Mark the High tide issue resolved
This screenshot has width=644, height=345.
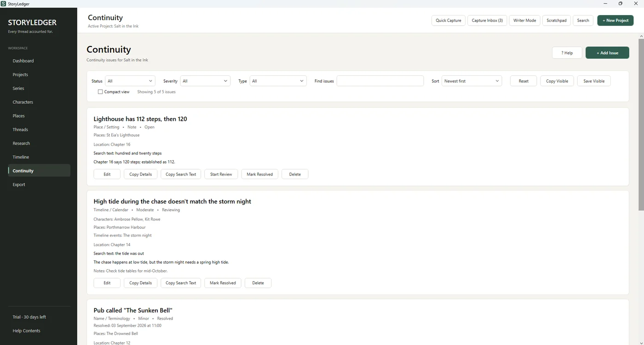click(223, 283)
